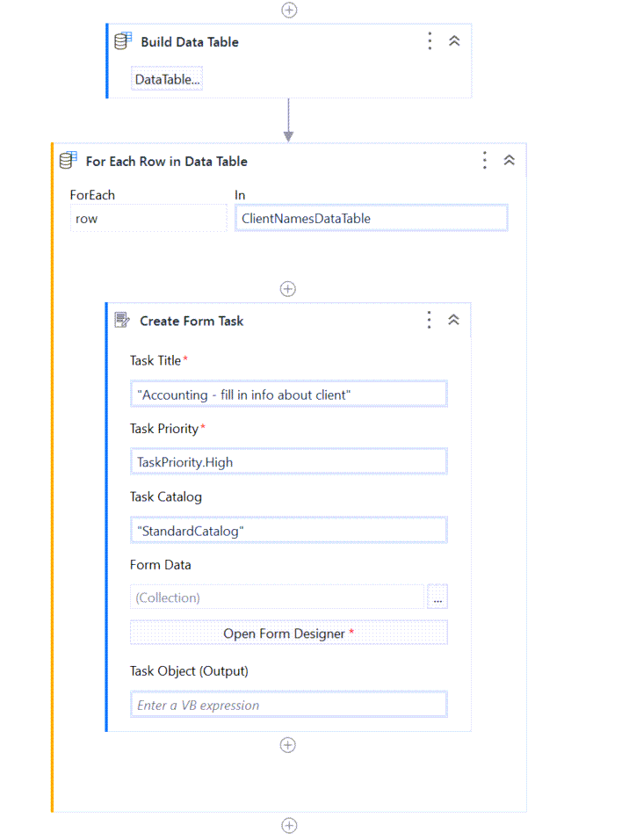Click the Task Catalog input field
The width and height of the screenshot is (629, 840).
(288, 531)
